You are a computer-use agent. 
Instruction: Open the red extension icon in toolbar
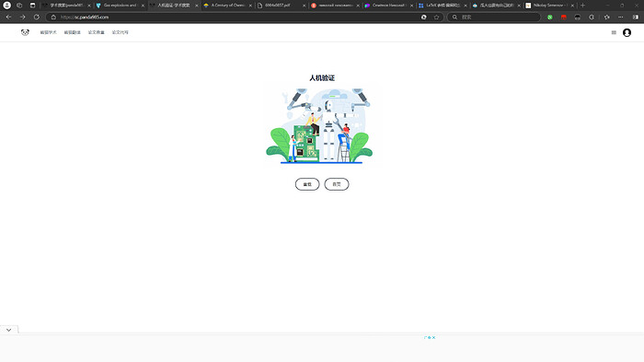pyautogui.click(x=563, y=17)
